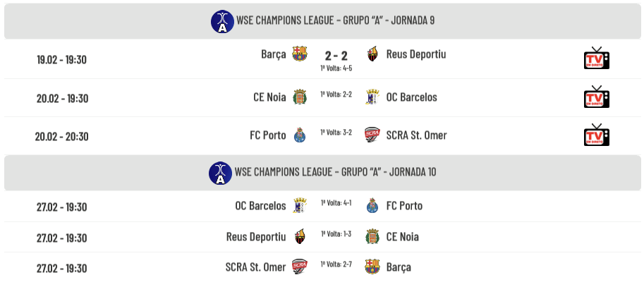644x287 pixels.
Task: Click the Grupo A logo in Jornada 10 header
Action: coord(221,173)
